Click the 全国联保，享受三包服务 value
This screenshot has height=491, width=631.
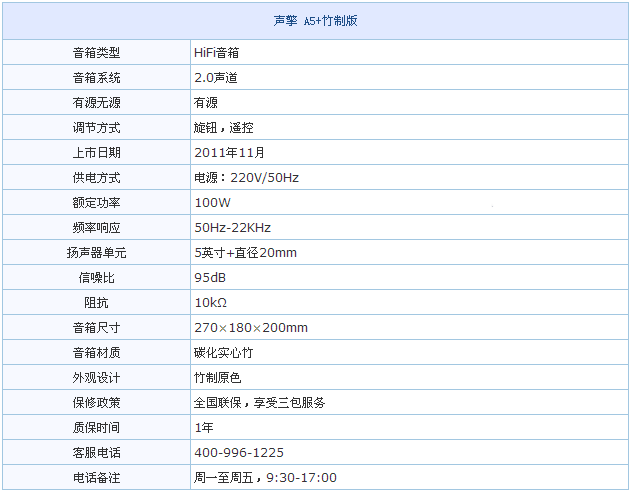point(260,402)
